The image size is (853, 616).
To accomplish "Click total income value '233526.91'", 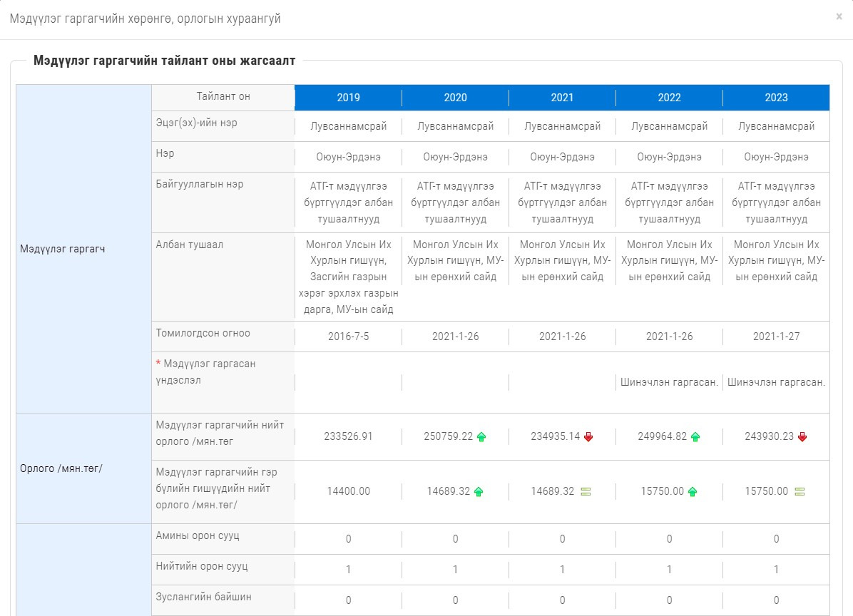I will coord(348,436).
